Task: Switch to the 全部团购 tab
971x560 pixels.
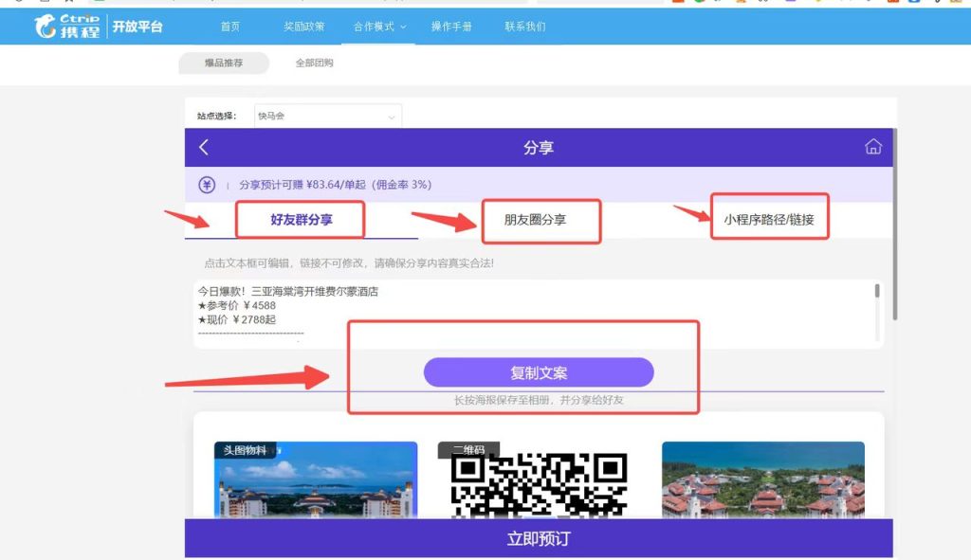Action: pyautogui.click(x=316, y=63)
